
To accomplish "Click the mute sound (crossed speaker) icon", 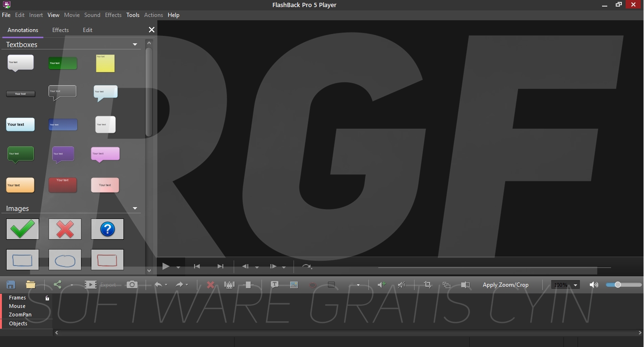I will [401, 284].
